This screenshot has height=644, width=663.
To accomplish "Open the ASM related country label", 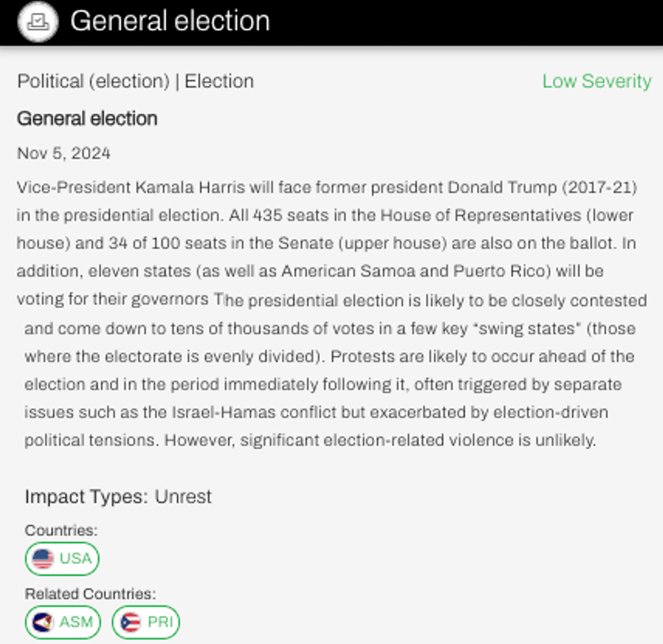I will (x=76, y=622).
